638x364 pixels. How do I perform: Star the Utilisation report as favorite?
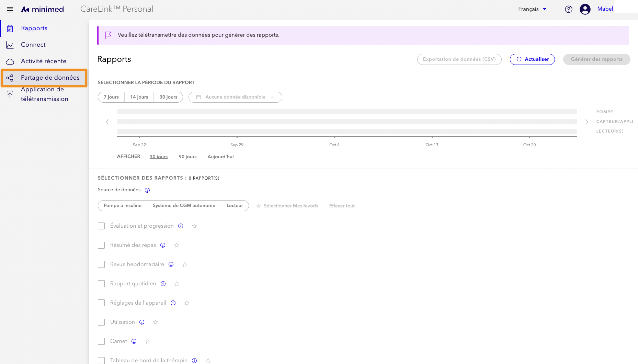156,322
